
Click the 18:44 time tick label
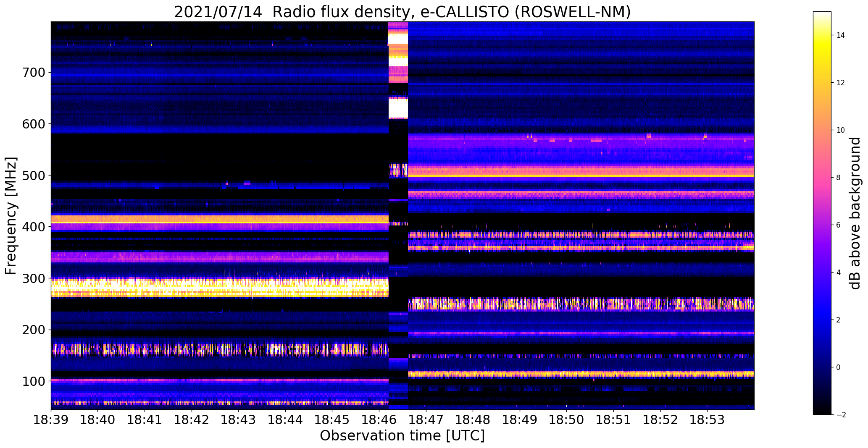(x=285, y=420)
